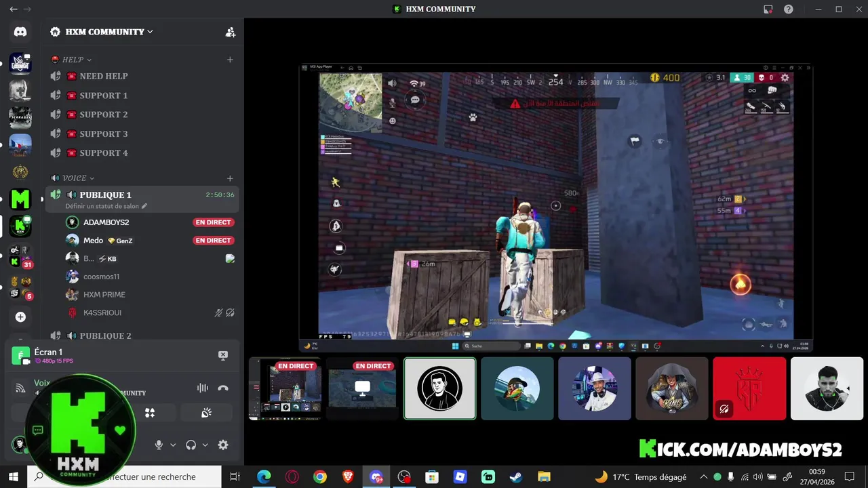
Task: Open the Scarabay server icon
Action: pos(20,117)
